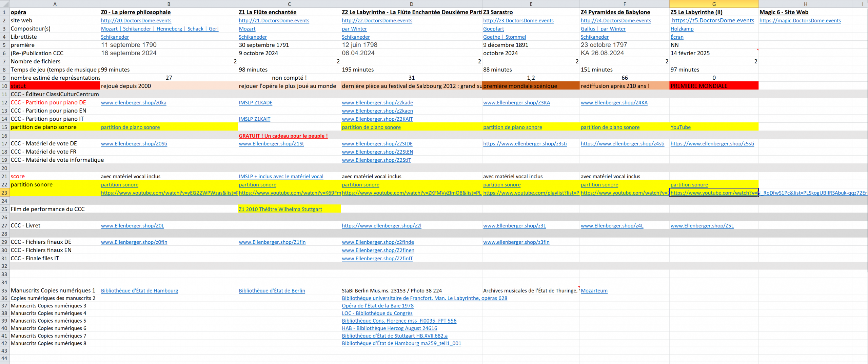
Task: Select 'Manuscrits Copies numériques 8' cell
Action: point(55,343)
